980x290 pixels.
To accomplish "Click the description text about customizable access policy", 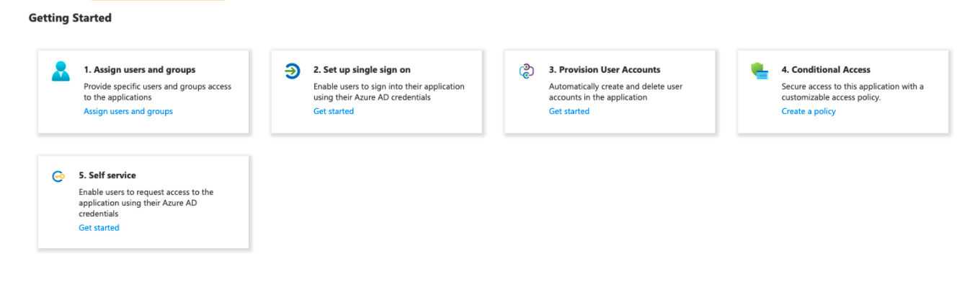I will coord(852,92).
